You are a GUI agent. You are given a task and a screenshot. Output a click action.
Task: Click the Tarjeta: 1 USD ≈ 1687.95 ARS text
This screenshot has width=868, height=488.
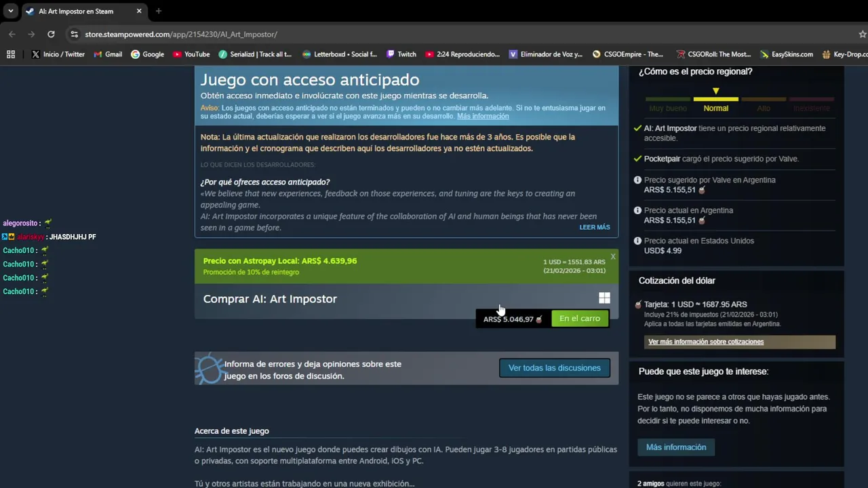pyautogui.click(x=696, y=304)
